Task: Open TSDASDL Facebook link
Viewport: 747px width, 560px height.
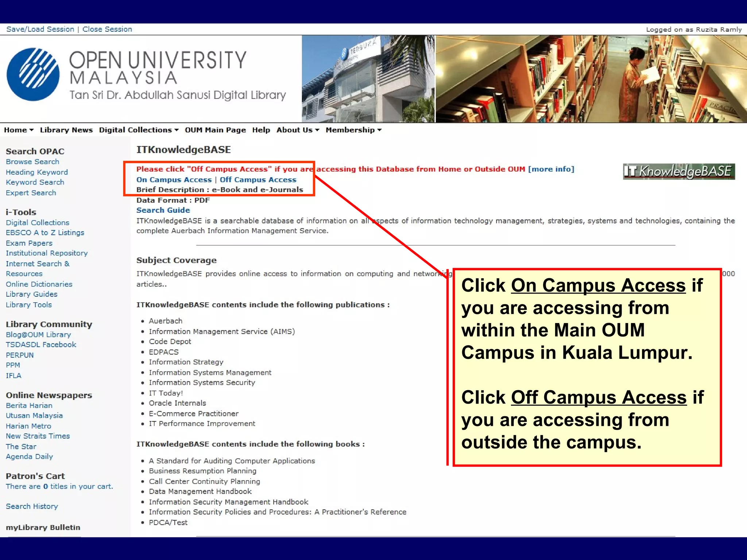Action: pos(41,345)
